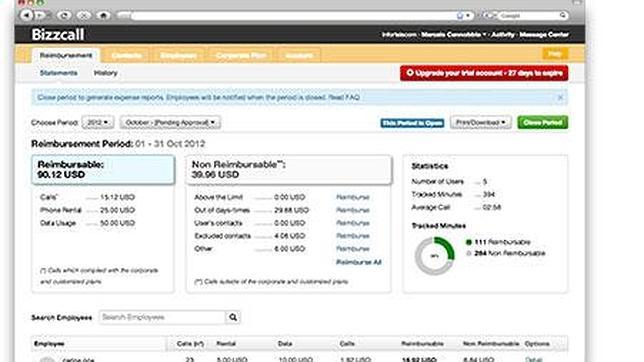The width and height of the screenshot is (644, 362).
Task: Click the This Period is Open badge
Action: [x=412, y=123]
